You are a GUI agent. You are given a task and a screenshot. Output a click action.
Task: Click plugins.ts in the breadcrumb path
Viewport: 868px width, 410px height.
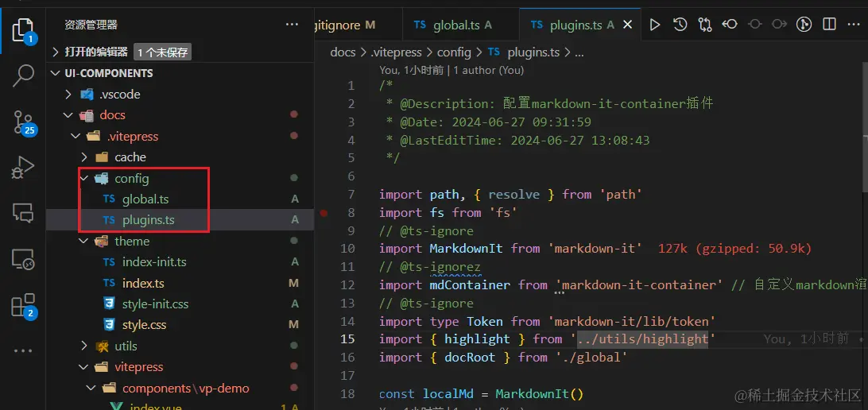533,52
